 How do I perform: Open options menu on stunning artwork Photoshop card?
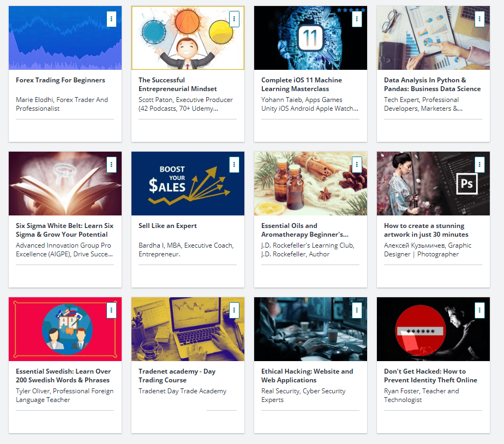(x=479, y=165)
